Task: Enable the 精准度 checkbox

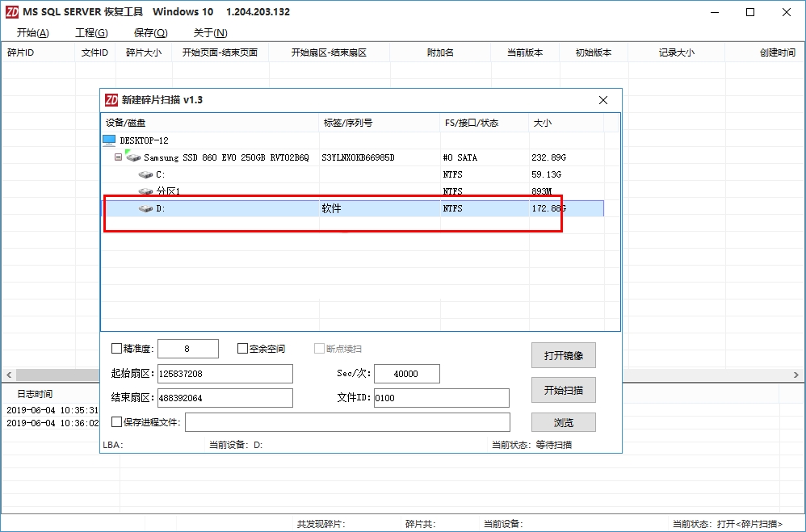Action: 116,349
